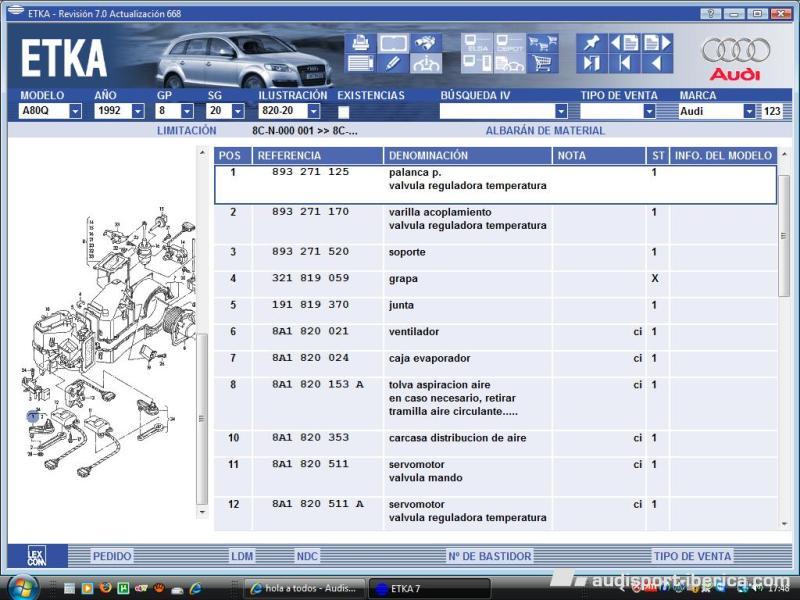Click the ETKA 7 taskbar button
Screen dimensions: 800x600
pos(429,588)
